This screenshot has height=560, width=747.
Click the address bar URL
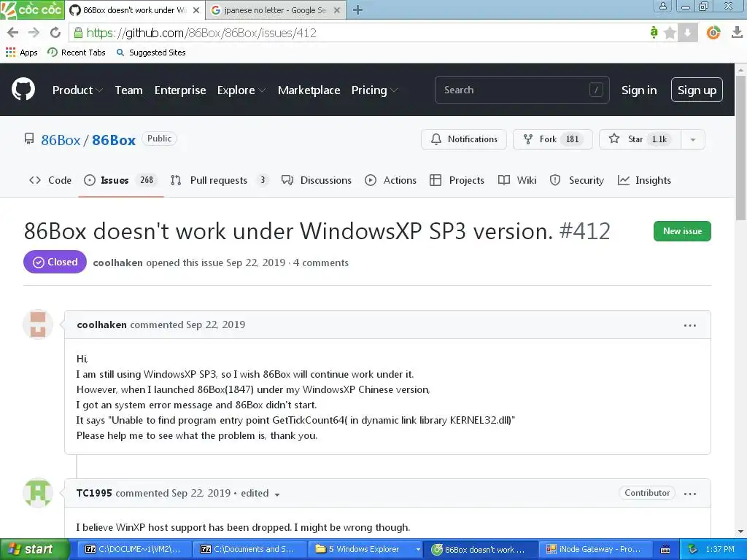(201, 33)
